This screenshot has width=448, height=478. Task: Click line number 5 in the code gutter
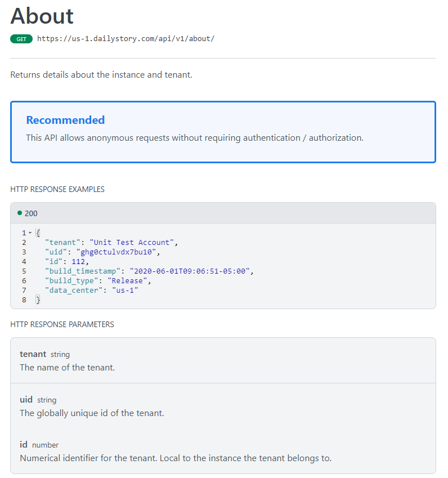[24, 271]
